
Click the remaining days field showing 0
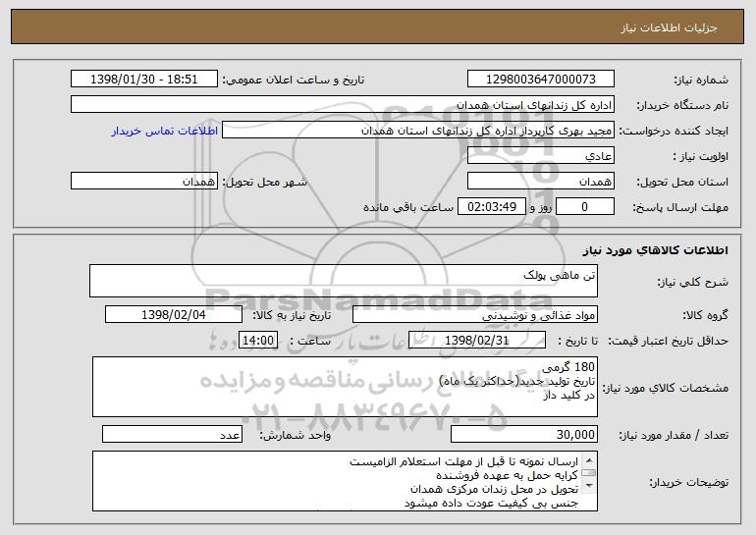[585, 206]
